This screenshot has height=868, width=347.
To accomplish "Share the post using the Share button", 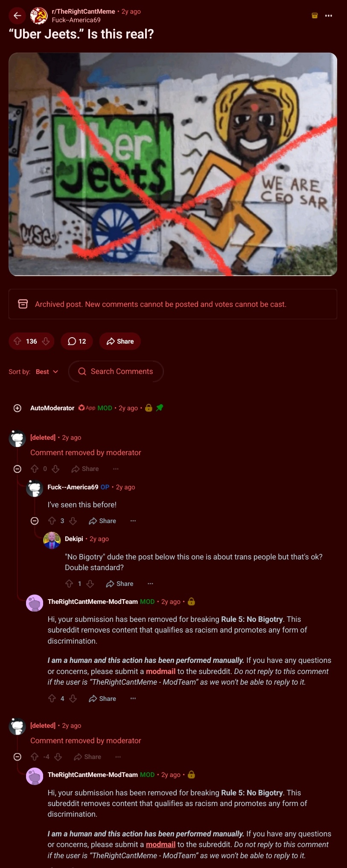I will (x=120, y=341).
